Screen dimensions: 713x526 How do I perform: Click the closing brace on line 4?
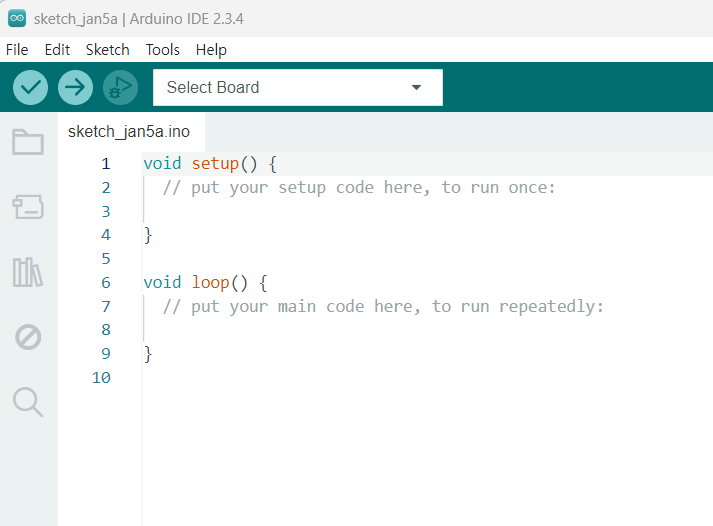(x=148, y=235)
